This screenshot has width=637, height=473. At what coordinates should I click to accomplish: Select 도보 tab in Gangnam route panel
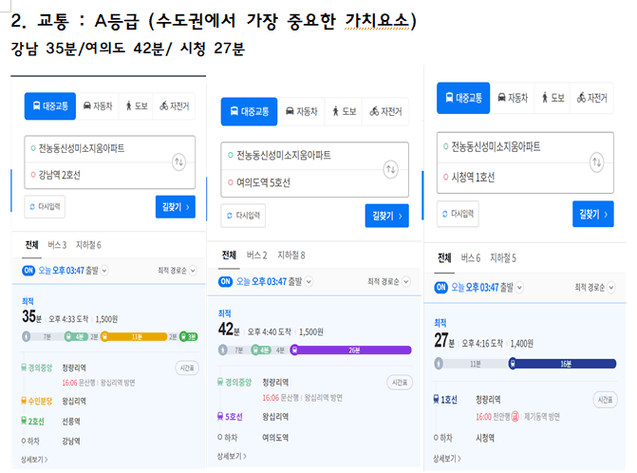click(136, 106)
